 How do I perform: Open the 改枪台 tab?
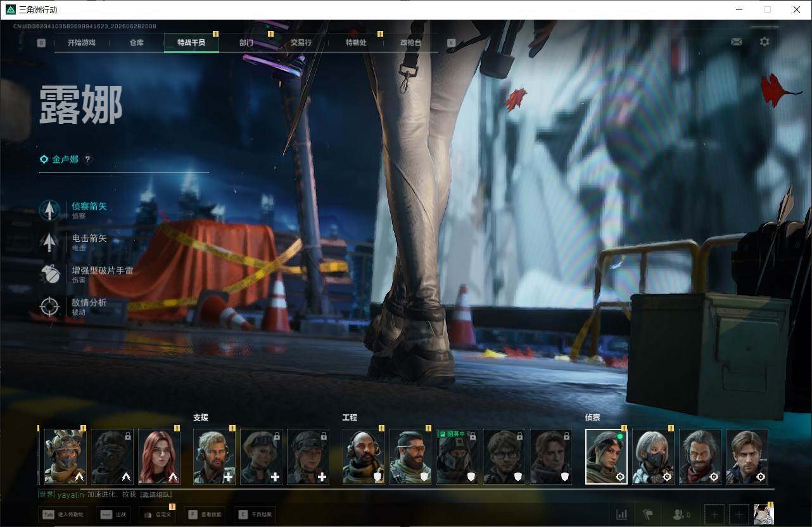pos(410,42)
